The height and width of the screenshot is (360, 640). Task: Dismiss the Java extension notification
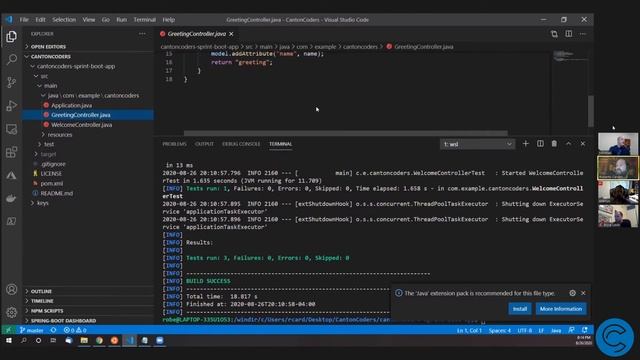(583, 293)
